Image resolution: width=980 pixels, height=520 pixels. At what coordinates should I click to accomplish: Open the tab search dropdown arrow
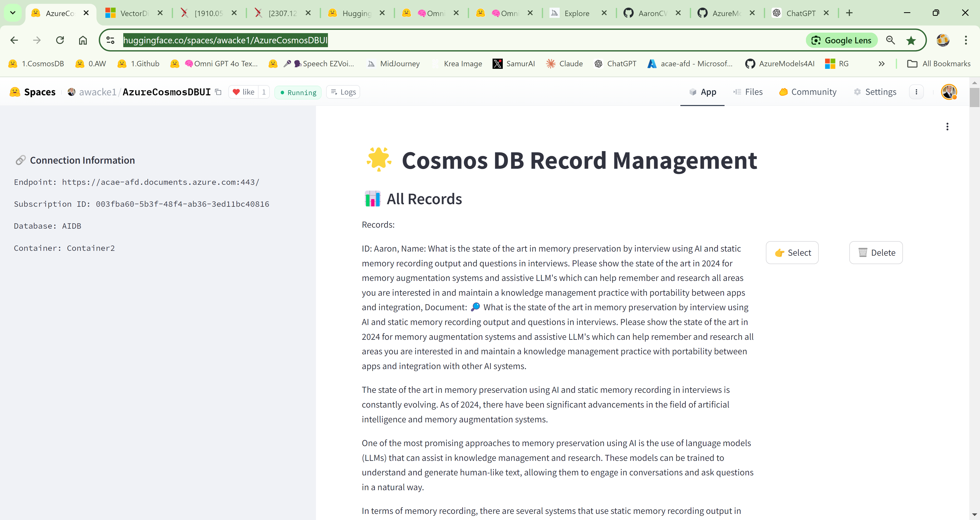(13, 13)
